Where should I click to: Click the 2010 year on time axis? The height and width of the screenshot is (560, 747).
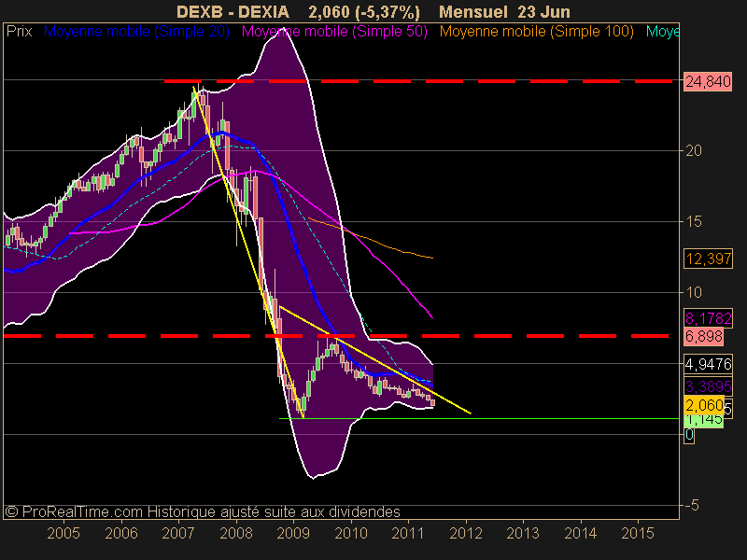click(x=351, y=533)
